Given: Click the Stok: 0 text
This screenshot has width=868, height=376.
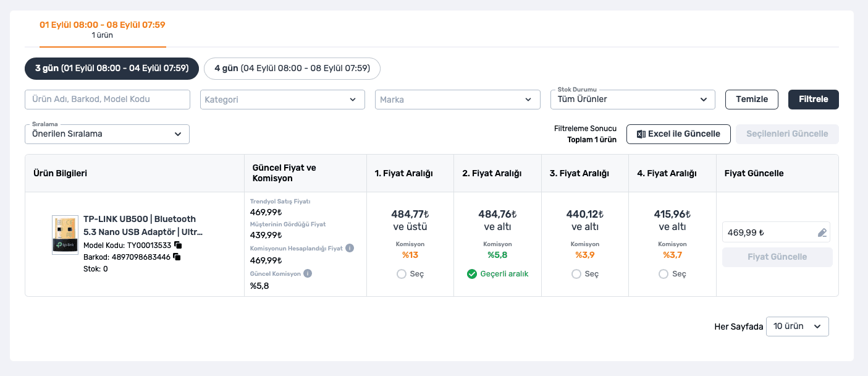Looking at the screenshot, I should 96,269.
